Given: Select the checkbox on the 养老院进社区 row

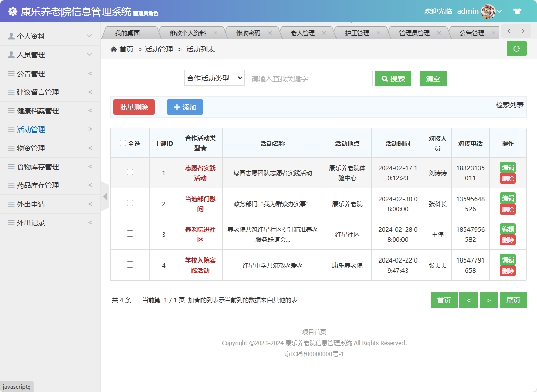Looking at the screenshot, I should (x=129, y=234).
